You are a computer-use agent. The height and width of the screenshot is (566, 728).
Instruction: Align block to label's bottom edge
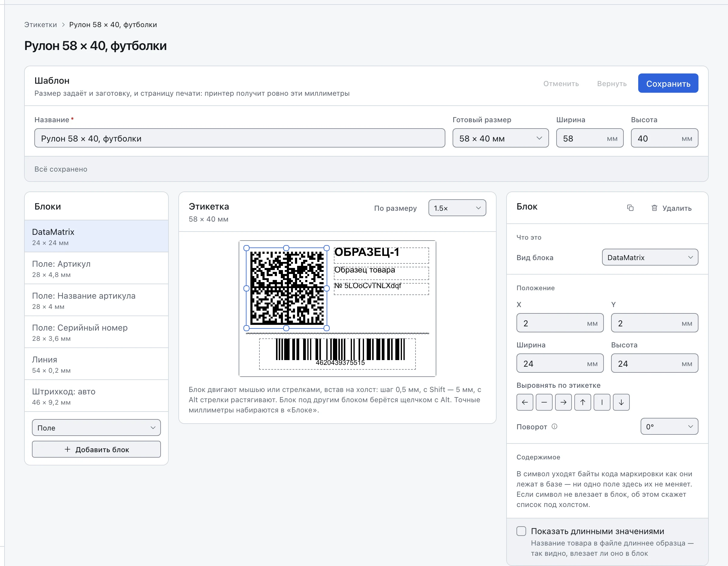pos(621,403)
